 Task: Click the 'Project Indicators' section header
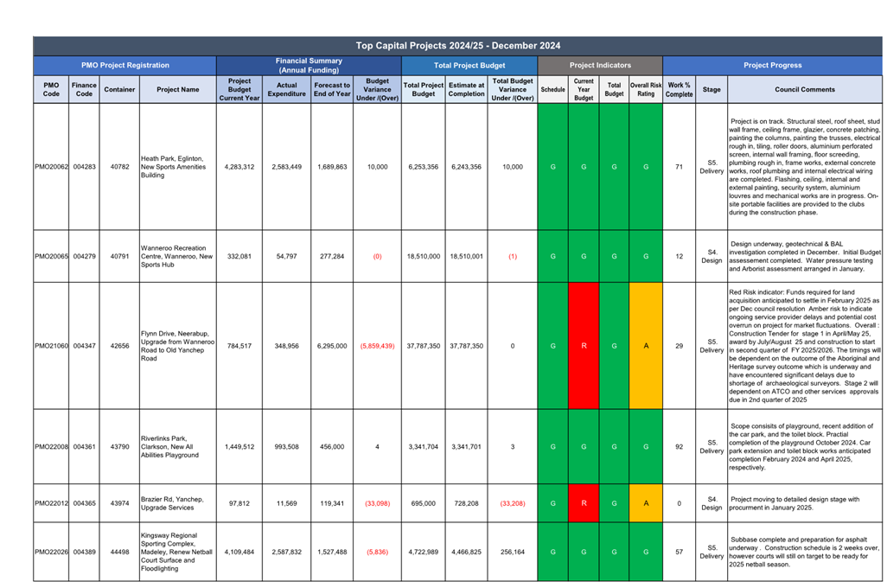click(x=600, y=65)
